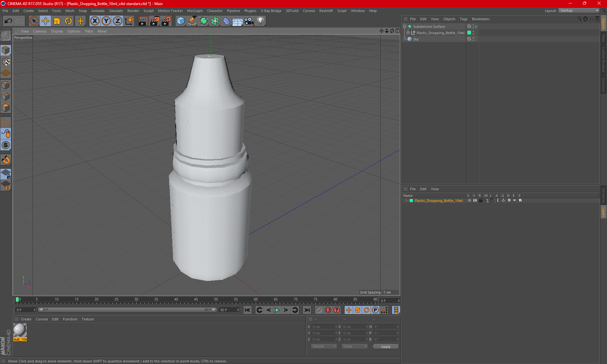Screen dimensions: 607x364
Task: Expand Plastic_Dropping_Bottle_10ml object node
Action: [408, 33]
